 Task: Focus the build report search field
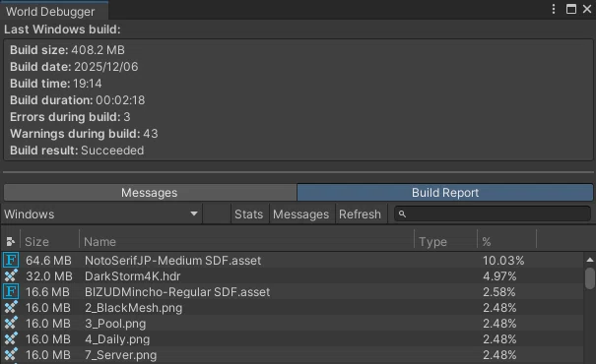click(x=493, y=214)
